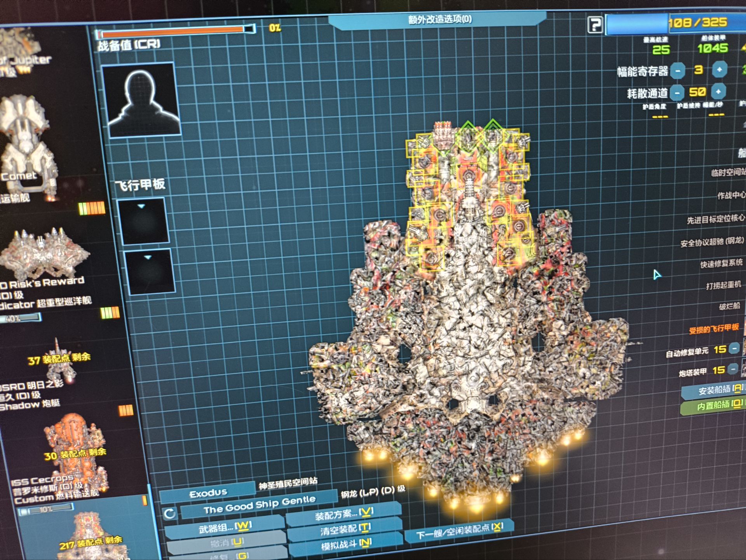Click the officer portrait silhouette
The height and width of the screenshot is (560, 746).
(141, 99)
